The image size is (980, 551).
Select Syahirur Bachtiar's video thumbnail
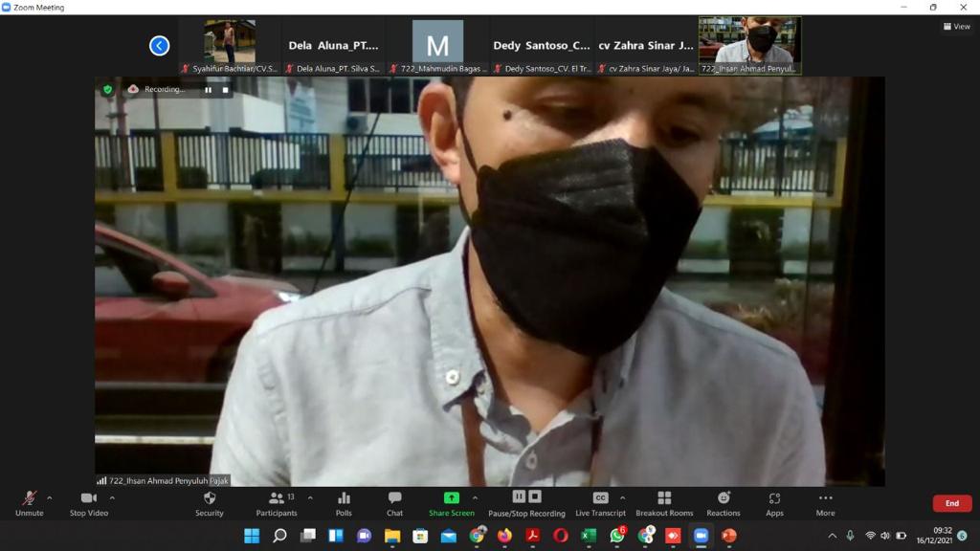point(230,42)
